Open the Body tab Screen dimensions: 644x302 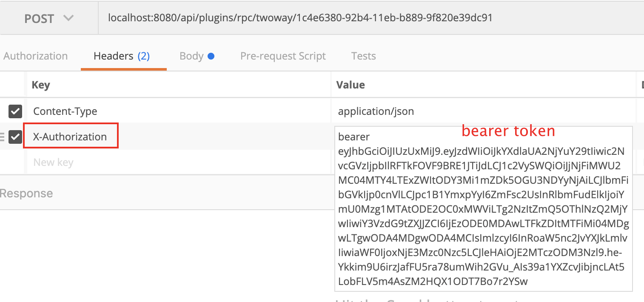tap(191, 56)
